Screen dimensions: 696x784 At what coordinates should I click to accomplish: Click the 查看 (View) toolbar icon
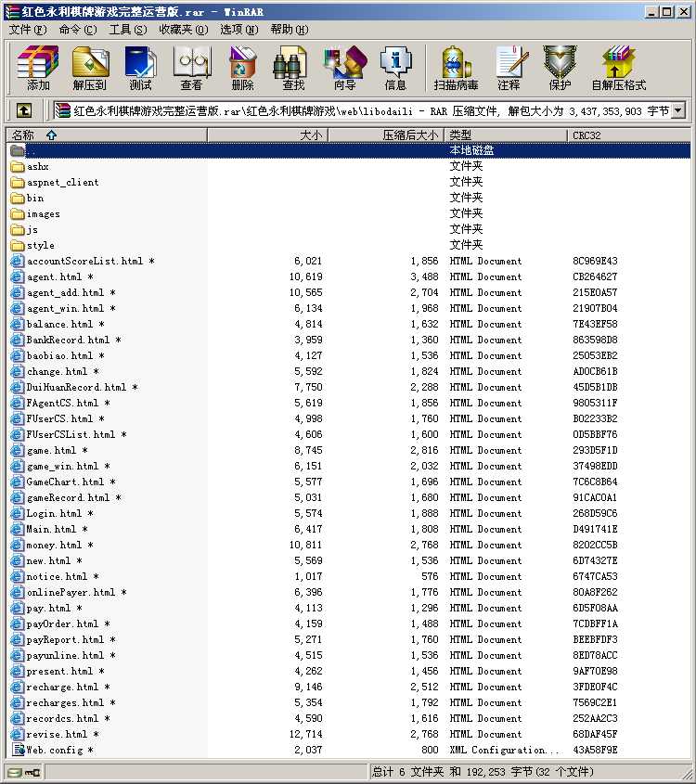coord(191,68)
